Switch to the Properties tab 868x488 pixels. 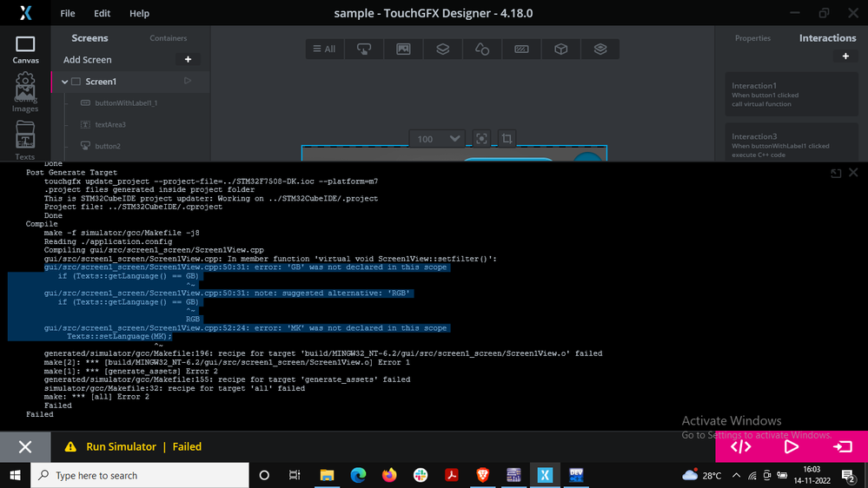tap(752, 38)
